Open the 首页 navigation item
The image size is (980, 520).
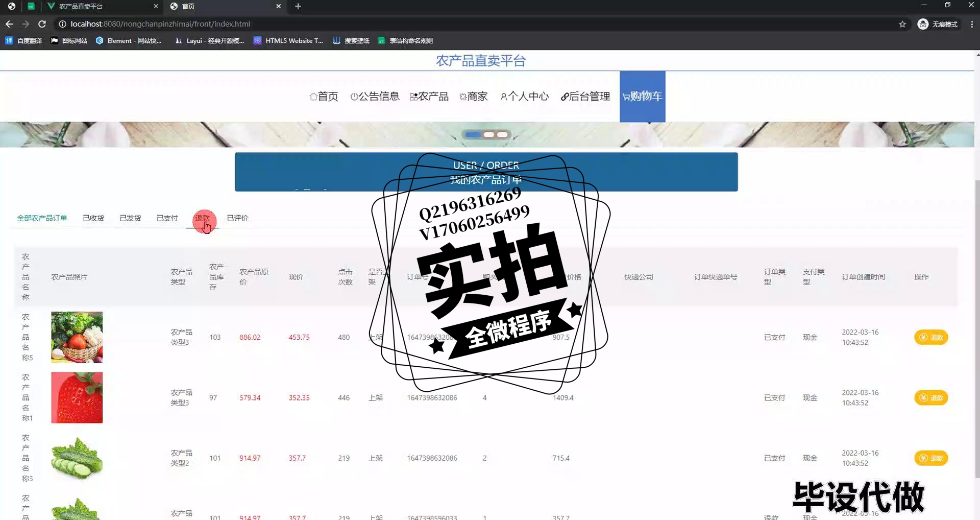click(324, 97)
